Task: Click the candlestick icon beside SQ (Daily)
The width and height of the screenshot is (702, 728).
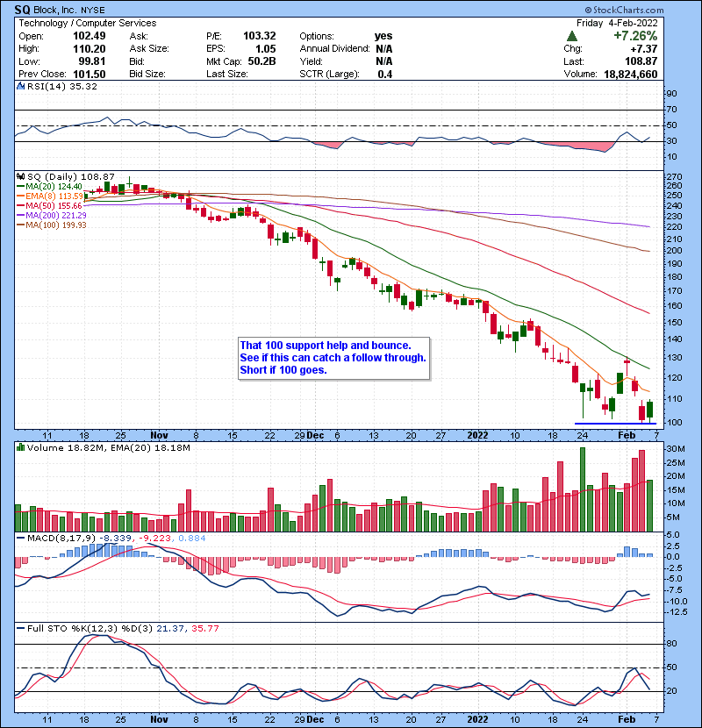Action: [20, 177]
